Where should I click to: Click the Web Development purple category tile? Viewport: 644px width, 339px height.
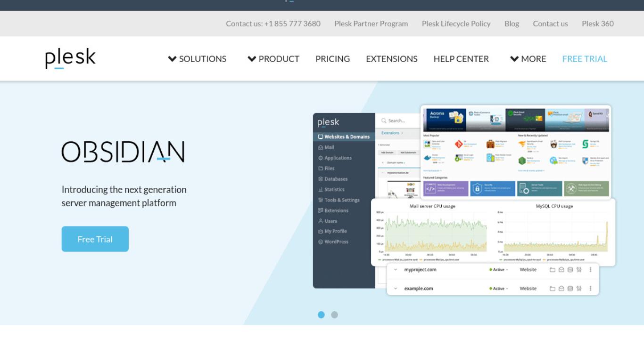point(446,189)
